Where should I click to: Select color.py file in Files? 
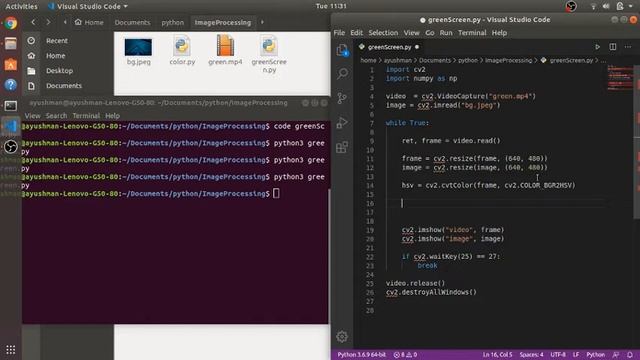(182, 51)
